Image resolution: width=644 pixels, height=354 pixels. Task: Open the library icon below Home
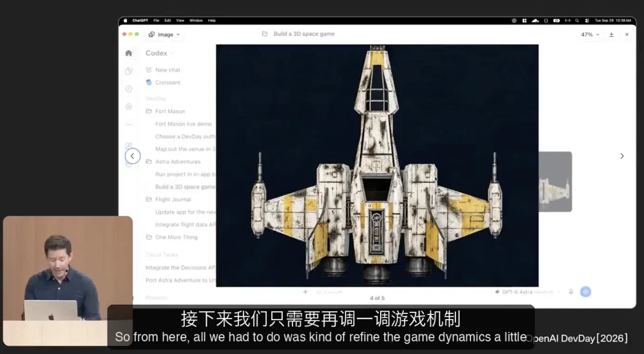(x=129, y=71)
